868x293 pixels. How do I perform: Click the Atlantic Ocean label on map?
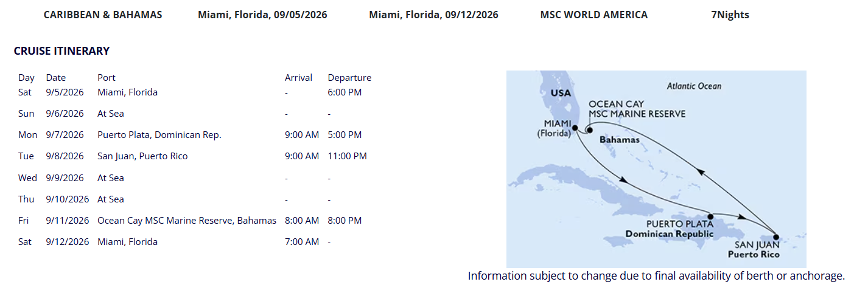pos(694,86)
